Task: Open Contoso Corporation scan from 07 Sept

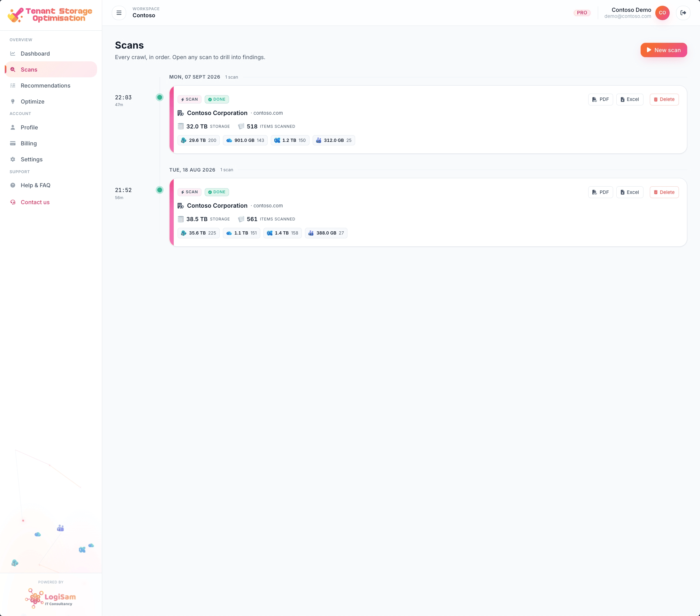Action: point(217,113)
